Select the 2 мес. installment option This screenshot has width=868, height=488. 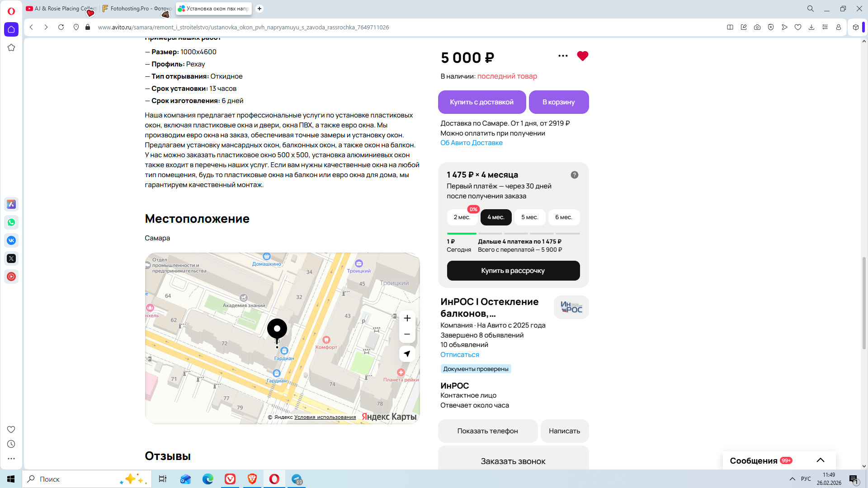462,217
